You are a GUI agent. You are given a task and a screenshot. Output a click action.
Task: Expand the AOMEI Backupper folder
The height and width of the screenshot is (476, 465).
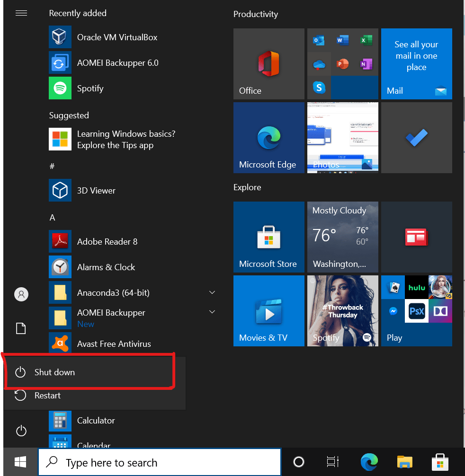(212, 312)
